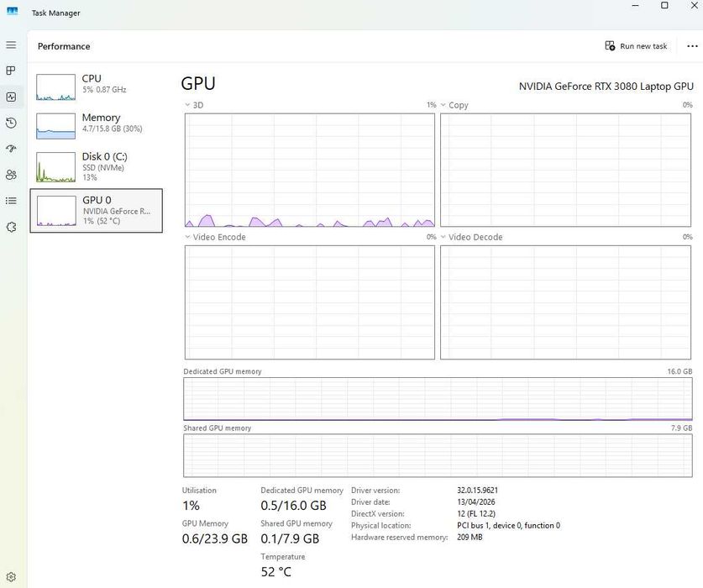Open the 3D engine dropdown
The image size is (703, 588).
coord(194,105)
